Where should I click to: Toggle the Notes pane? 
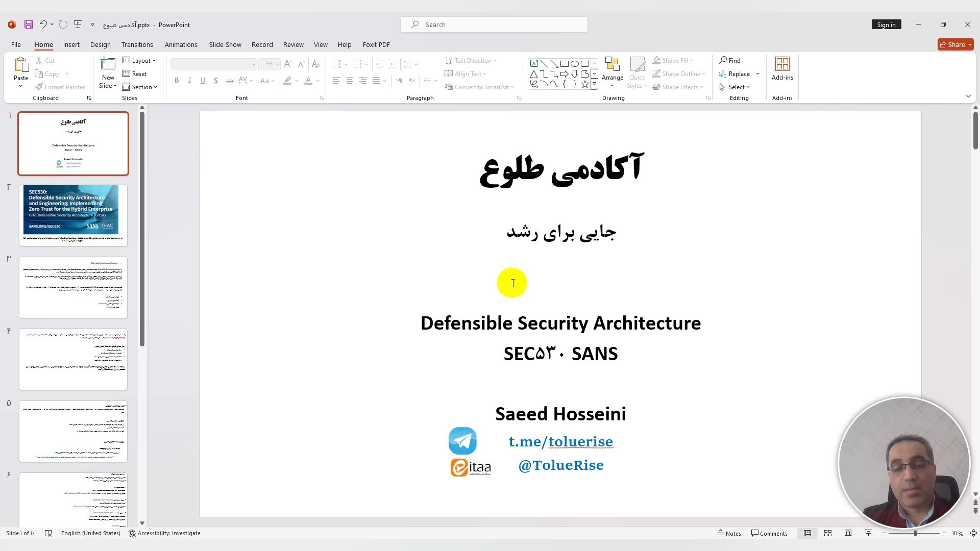(x=729, y=533)
